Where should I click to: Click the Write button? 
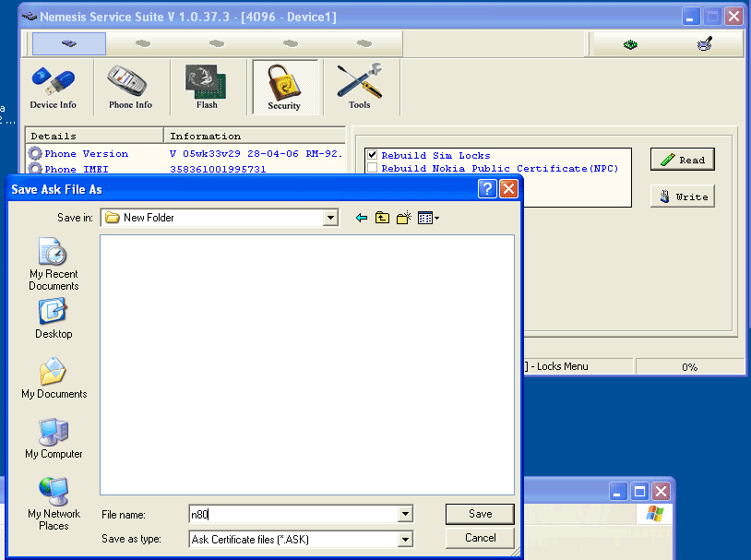click(683, 197)
